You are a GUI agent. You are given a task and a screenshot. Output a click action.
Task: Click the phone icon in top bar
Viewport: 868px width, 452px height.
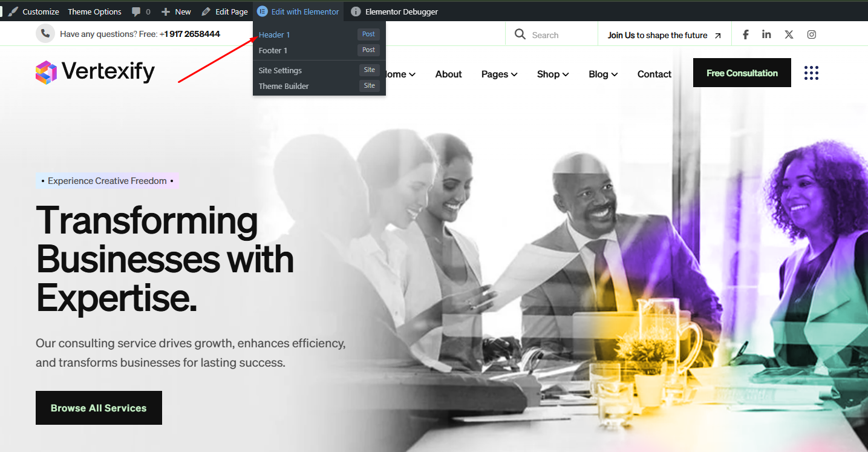(45, 34)
